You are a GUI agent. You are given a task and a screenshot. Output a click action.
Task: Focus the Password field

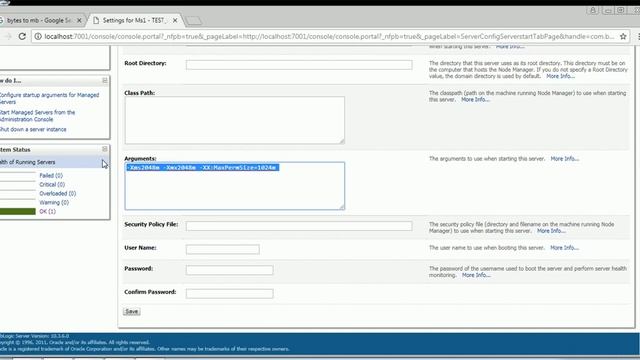[229, 270]
